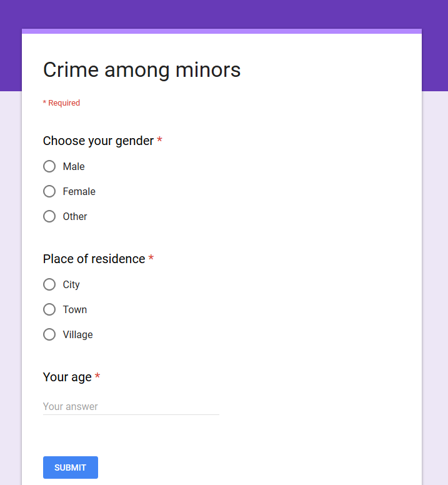
Task: Click the Village option label text
Action: coord(78,335)
